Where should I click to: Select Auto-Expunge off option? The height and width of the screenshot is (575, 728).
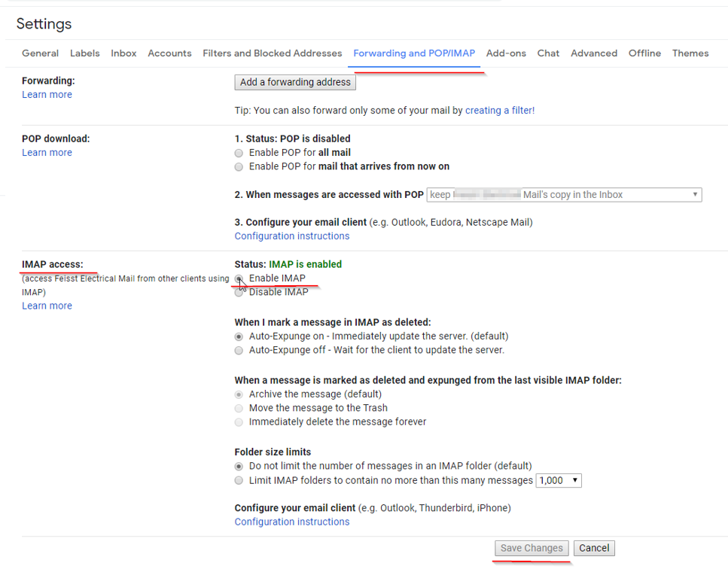[x=239, y=351]
